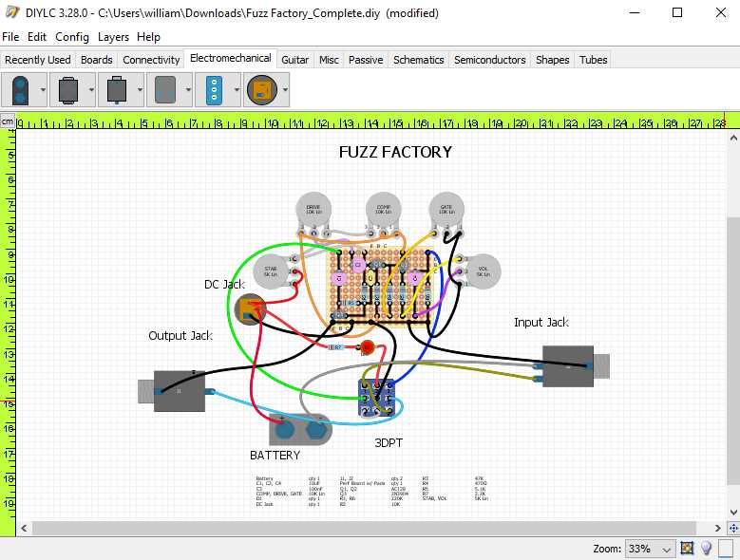
Task: Open dropdown arrow next to DC jack tool
Action: pos(286,89)
